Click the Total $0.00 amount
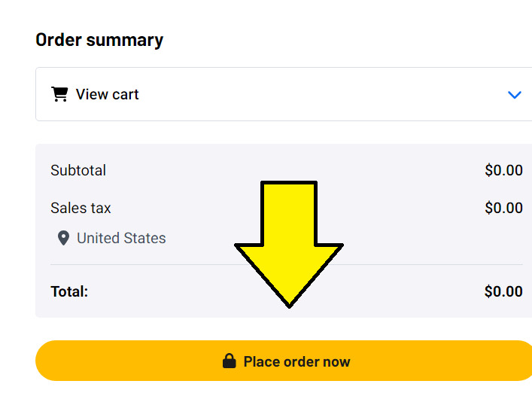This screenshot has width=532, height=393. tap(503, 291)
